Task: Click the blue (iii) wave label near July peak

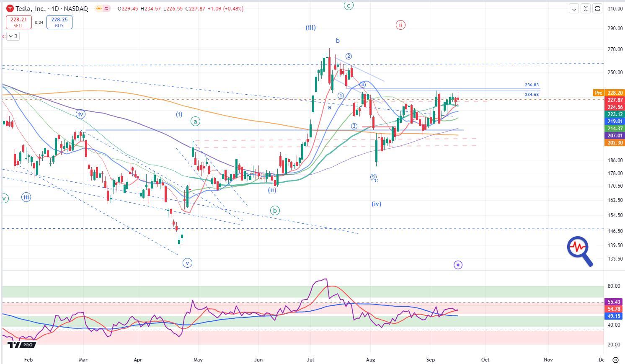Action: coord(310,28)
